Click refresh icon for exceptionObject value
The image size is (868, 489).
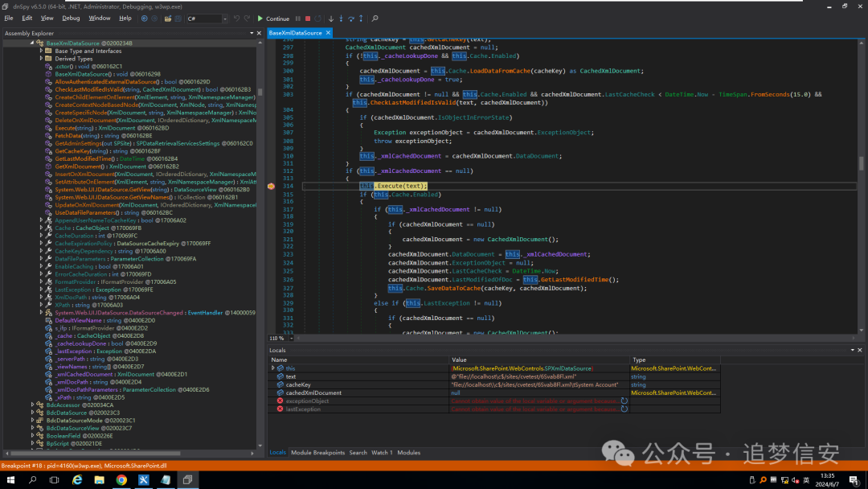point(624,401)
